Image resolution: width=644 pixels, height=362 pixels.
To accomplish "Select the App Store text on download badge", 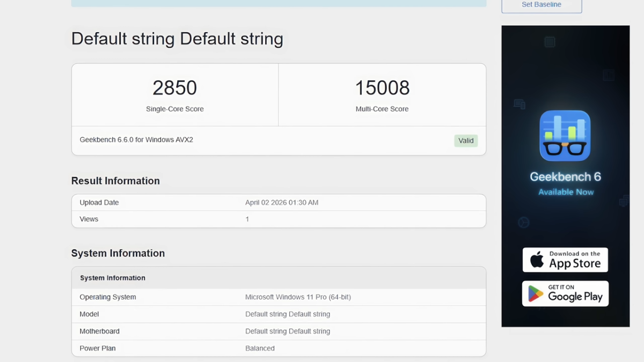I will (575, 263).
